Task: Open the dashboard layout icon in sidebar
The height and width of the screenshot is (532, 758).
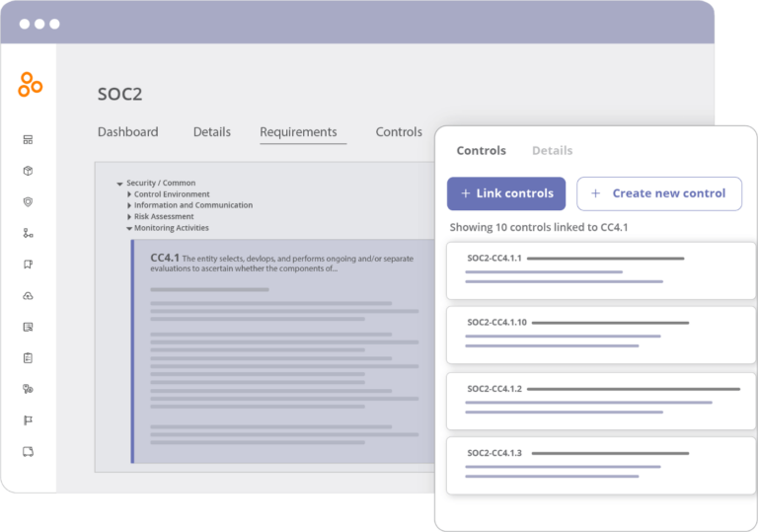Action: click(28, 140)
